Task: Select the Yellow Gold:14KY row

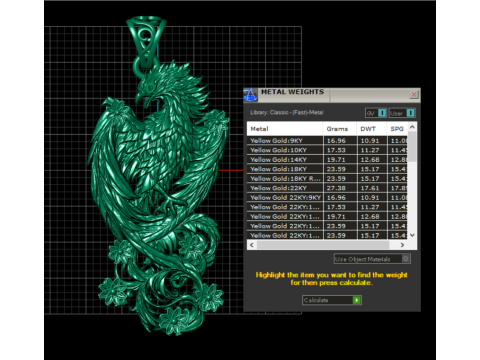Action: (x=327, y=160)
